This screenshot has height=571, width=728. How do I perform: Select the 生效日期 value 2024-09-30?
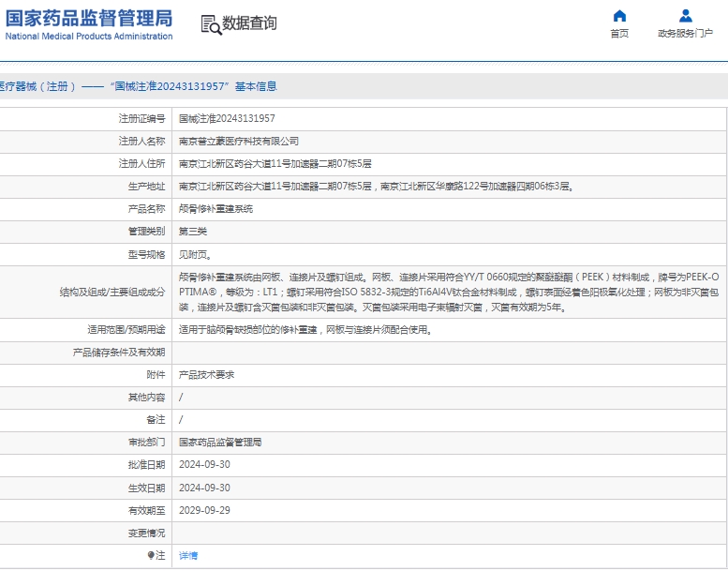pyautogui.click(x=204, y=488)
